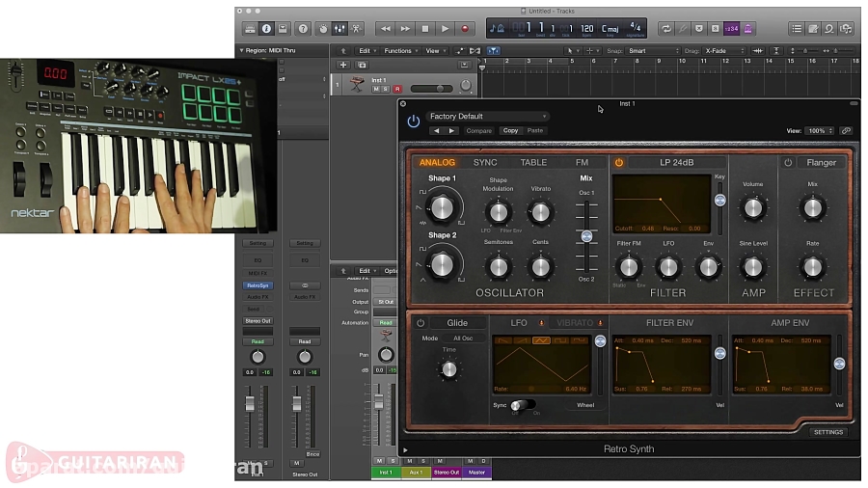Open the Snap Smart dropdown
This screenshot has height=488, width=868.
click(x=653, y=51)
